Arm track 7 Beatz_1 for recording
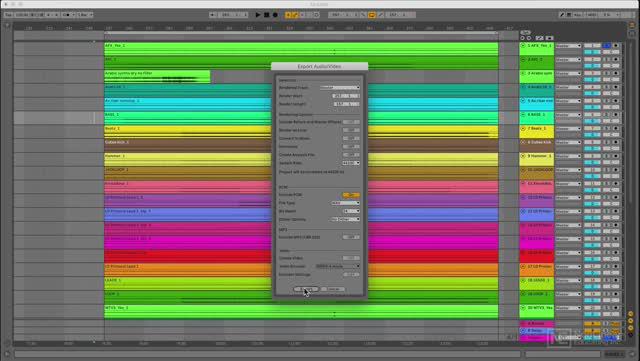 616,129
